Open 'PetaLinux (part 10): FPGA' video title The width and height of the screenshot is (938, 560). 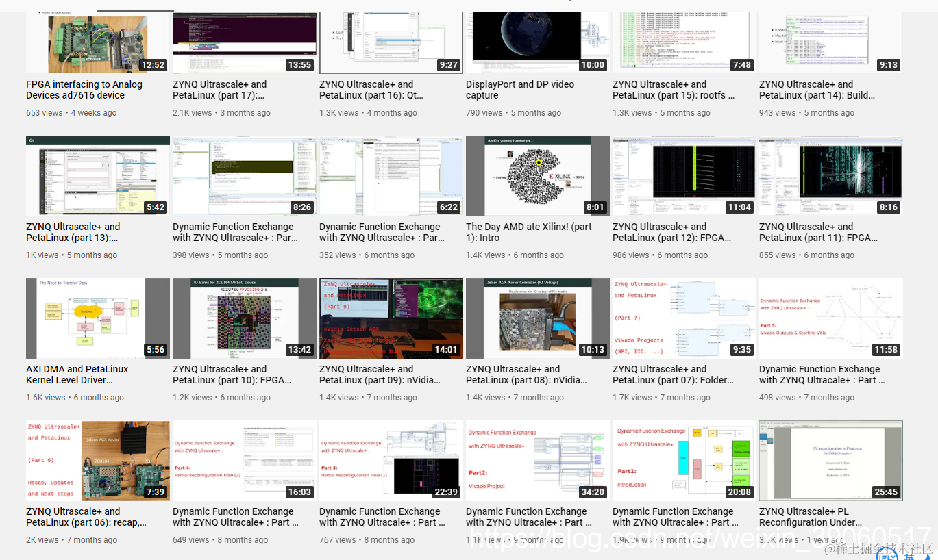pos(232,374)
